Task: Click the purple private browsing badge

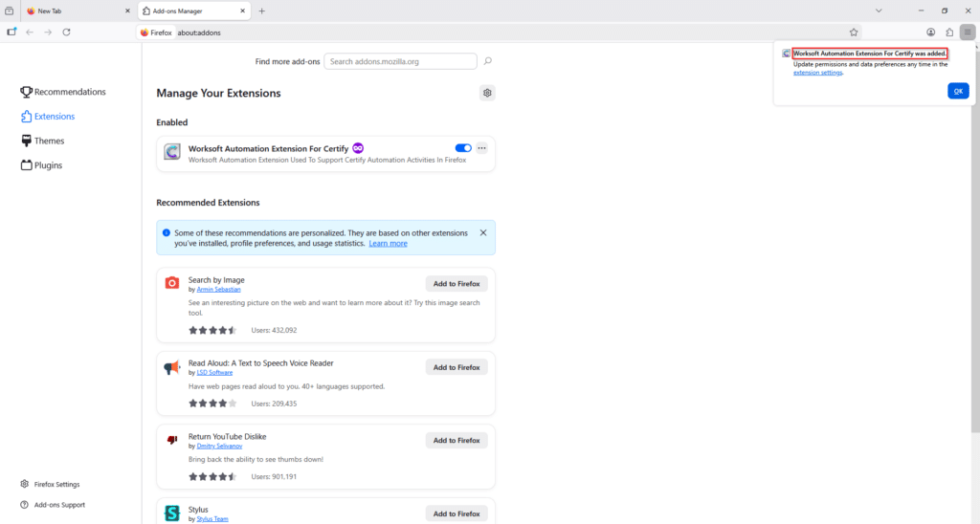Action: (x=358, y=148)
